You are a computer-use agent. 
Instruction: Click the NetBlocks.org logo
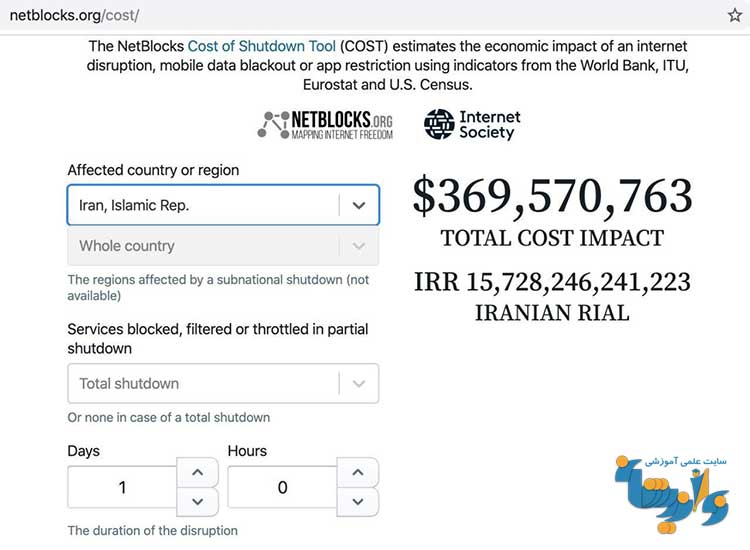click(325, 125)
